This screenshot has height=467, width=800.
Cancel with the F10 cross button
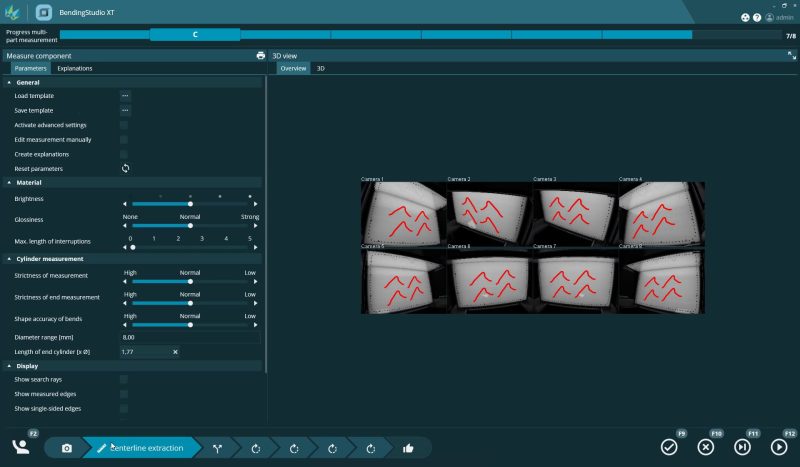706,447
